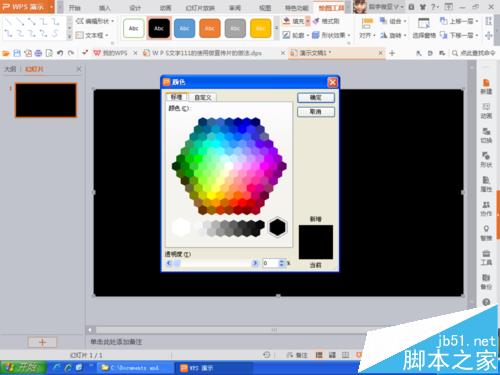Screen dimensions: 500x375
Task: Switch to the 大纲 outline pane tab
Action: click(x=10, y=69)
